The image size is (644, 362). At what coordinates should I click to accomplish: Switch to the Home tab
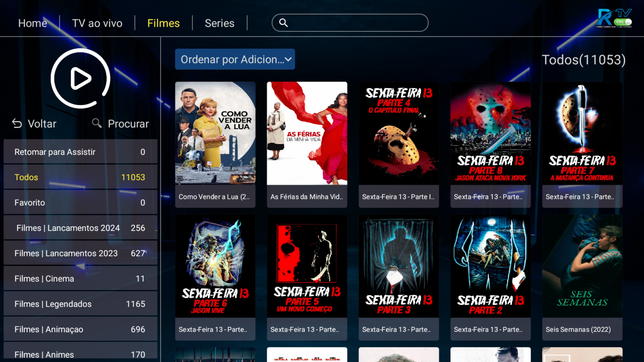pyautogui.click(x=33, y=23)
